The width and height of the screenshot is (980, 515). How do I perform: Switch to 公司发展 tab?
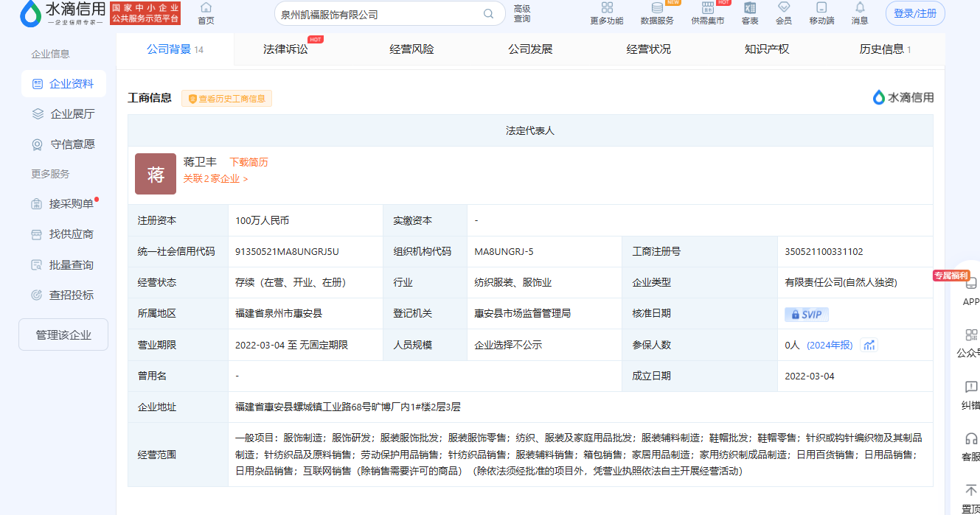point(530,49)
